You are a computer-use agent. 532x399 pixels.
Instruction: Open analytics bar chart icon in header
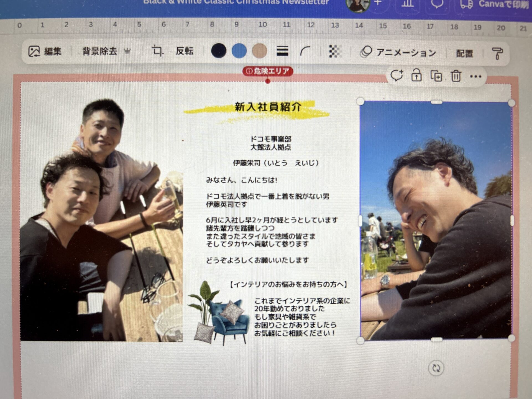408,3
